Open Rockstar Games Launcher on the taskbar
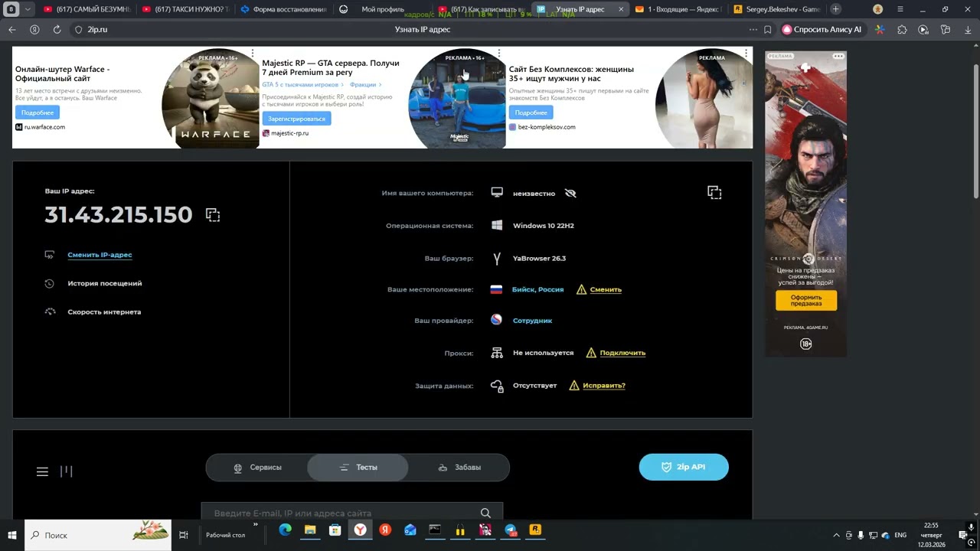Screen dimensions: 980x551 pyautogui.click(x=535, y=530)
